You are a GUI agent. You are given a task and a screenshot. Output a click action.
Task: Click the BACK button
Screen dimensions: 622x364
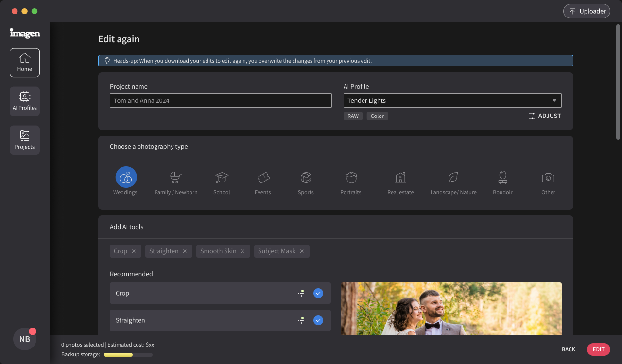(x=569, y=349)
